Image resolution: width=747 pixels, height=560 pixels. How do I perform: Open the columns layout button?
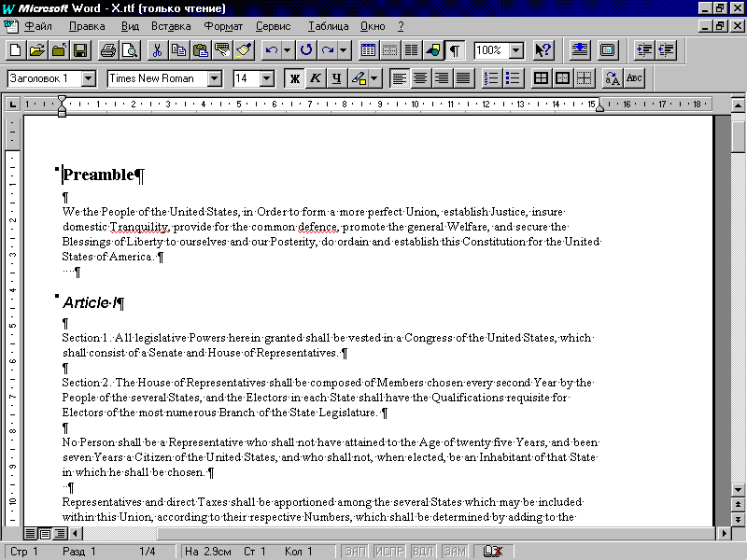click(x=411, y=50)
